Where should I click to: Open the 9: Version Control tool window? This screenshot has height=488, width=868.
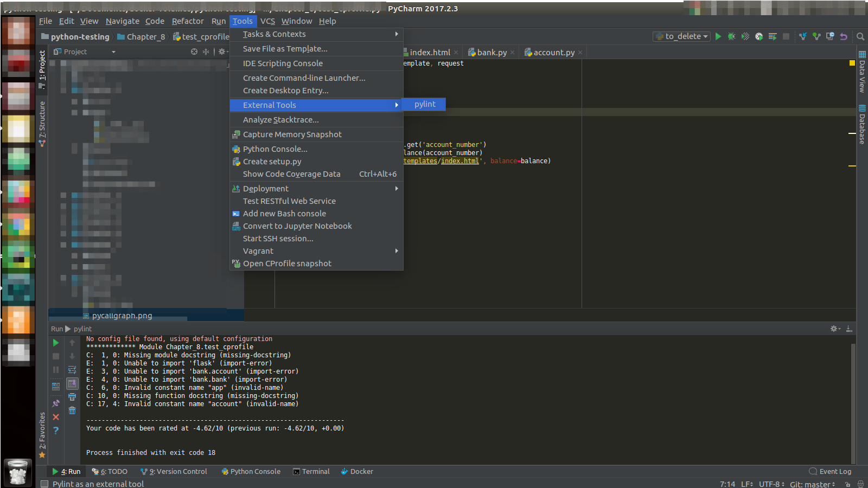pyautogui.click(x=174, y=471)
